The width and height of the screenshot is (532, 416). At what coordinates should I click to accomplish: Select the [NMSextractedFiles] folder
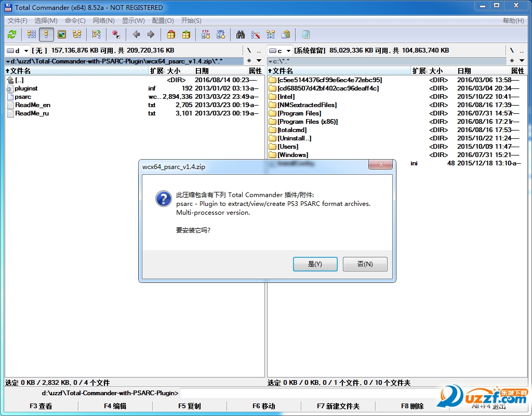(x=307, y=105)
